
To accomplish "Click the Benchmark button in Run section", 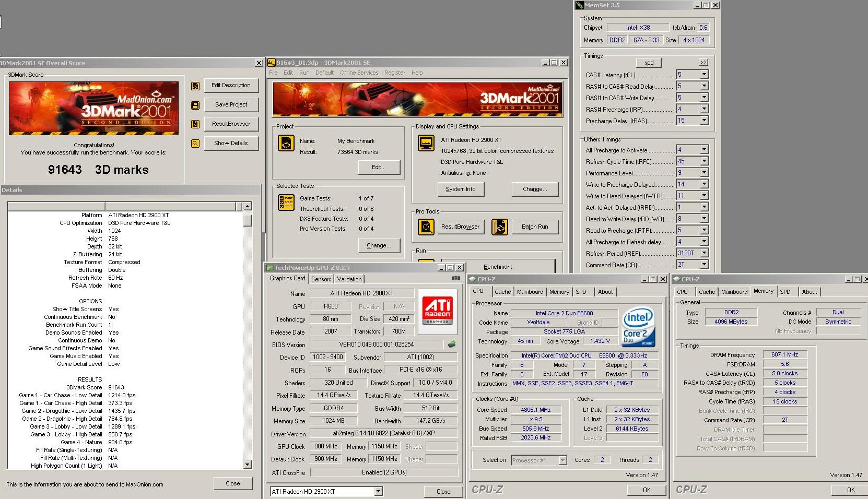I will pos(498,267).
